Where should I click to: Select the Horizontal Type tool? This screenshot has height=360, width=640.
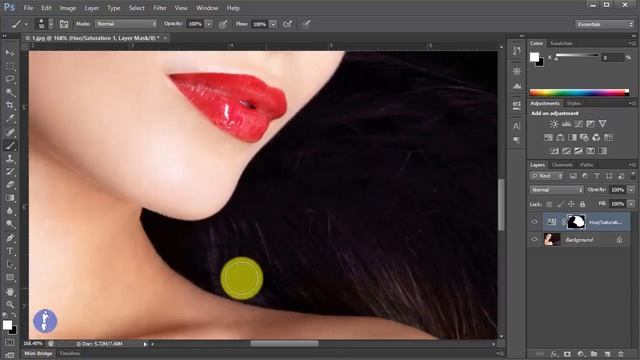point(10,251)
